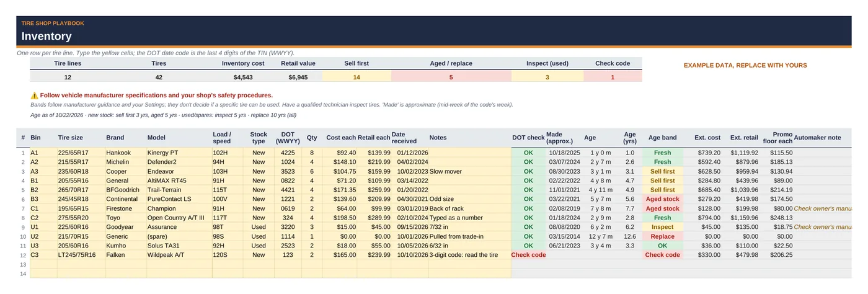Select the DOT code cell 0619

click(x=288, y=208)
